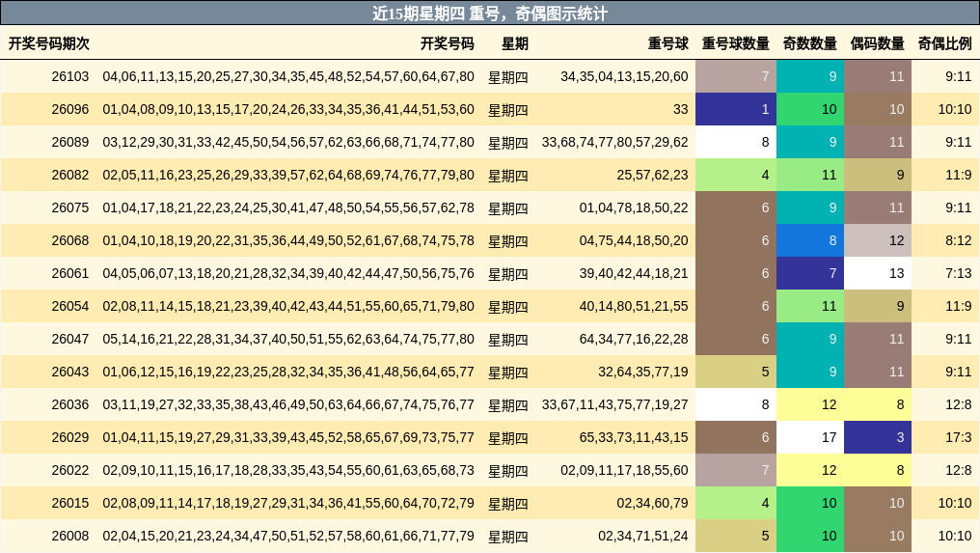The height and width of the screenshot is (553, 980).
Task: Click the dark blue odd-count cell 7 in row 26061
Action: click(810, 273)
